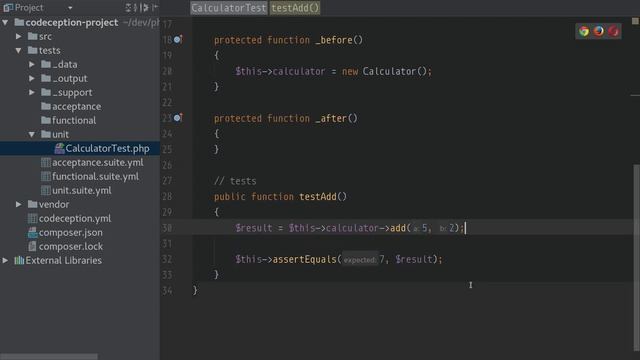The width and height of the screenshot is (640, 360).
Task: Select the _output folder name
Action: coord(70,78)
